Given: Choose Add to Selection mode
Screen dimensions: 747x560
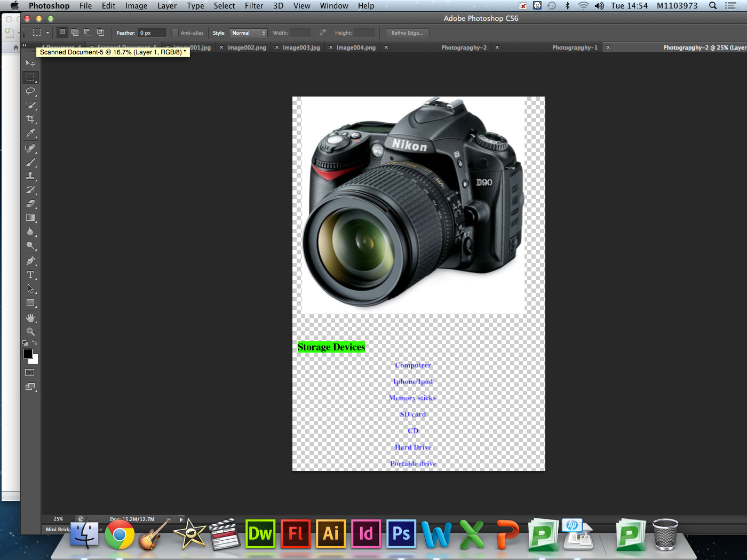Looking at the screenshot, I should (75, 33).
